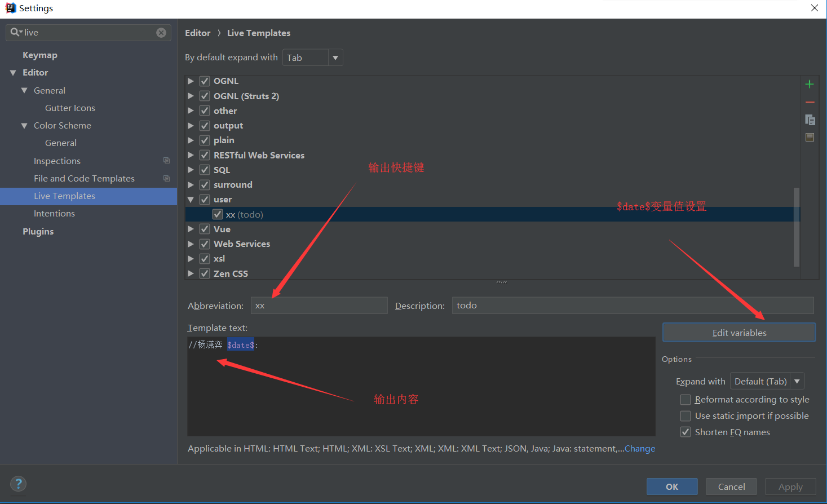The image size is (827, 504).
Task: Select General under Color Scheme
Action: 61,143
